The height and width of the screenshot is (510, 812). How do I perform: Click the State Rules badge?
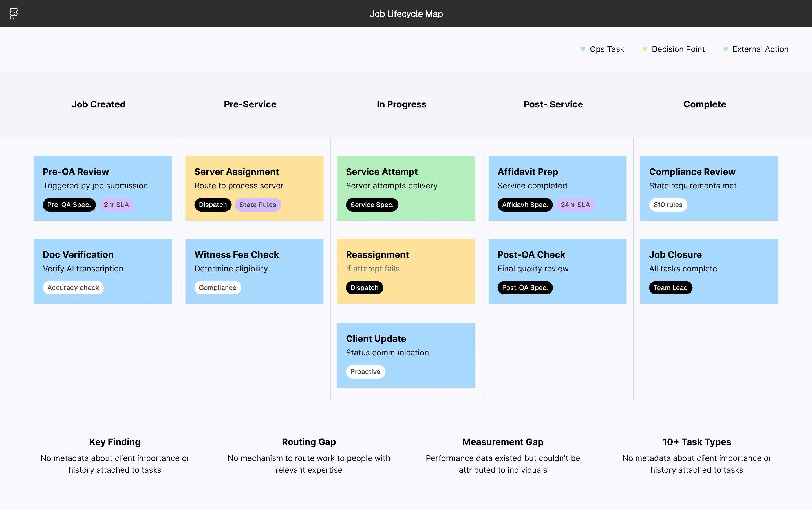(258, 205)
